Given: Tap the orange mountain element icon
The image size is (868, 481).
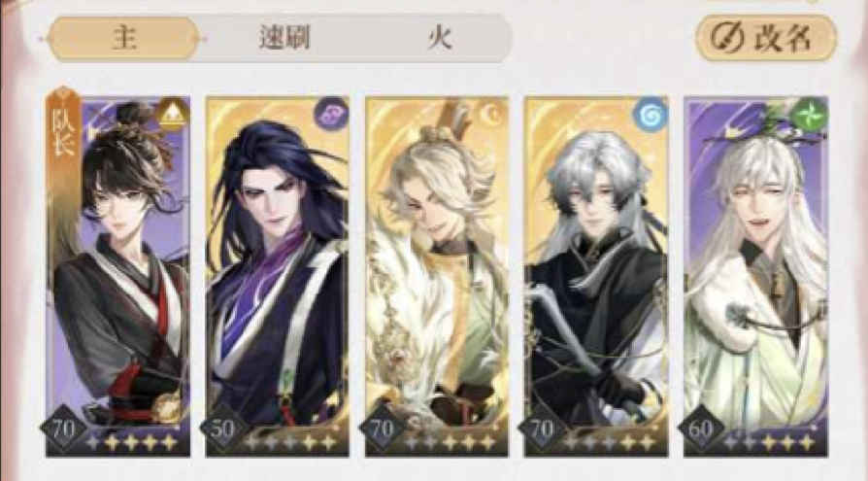Looking at the screenshot, I should pos(172,116).
